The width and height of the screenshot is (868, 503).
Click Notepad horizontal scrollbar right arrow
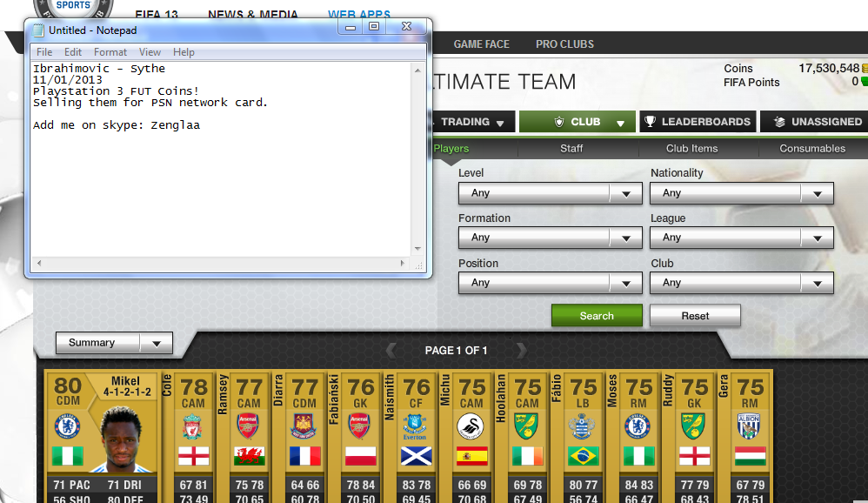pos(403,263)
